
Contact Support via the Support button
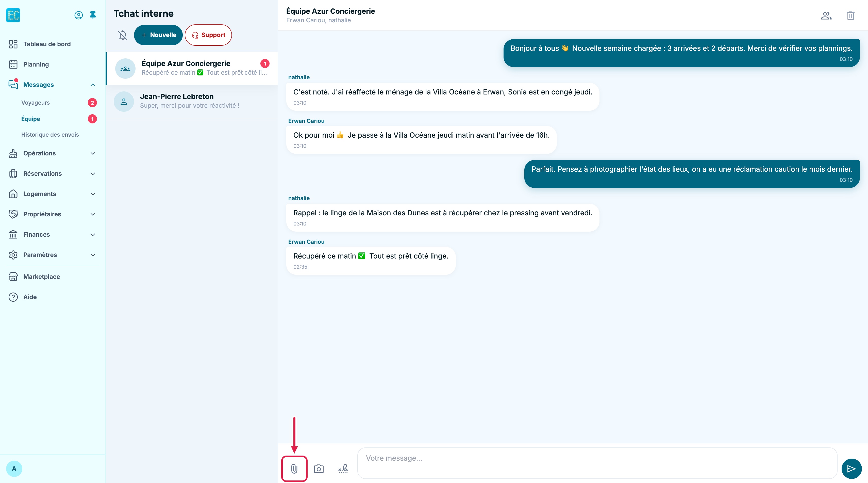[x=208, y=35]
